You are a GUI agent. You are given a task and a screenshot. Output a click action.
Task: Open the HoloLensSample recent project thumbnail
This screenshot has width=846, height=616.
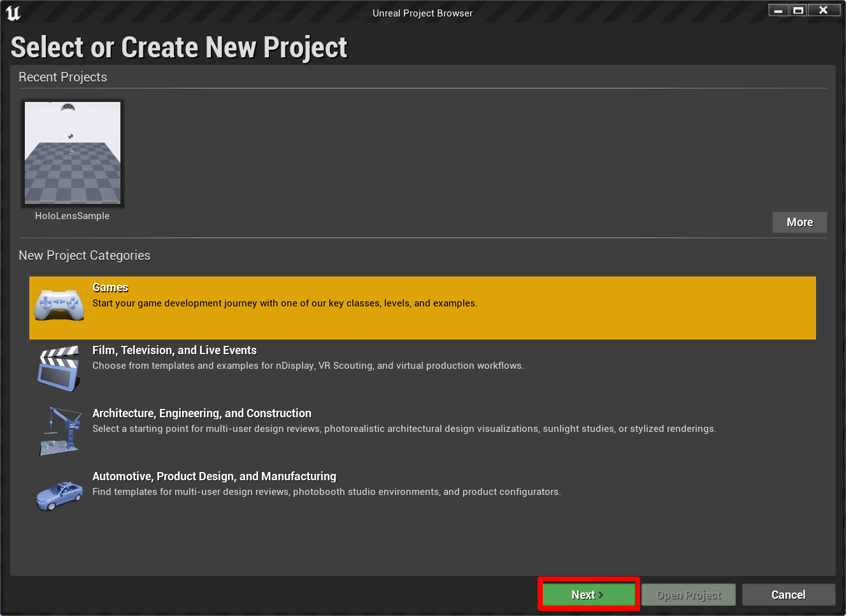[72, 153]
